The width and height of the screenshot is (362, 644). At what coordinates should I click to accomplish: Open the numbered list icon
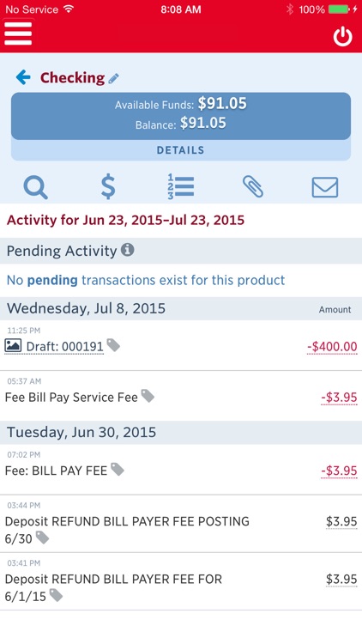[x=181, y=187]
